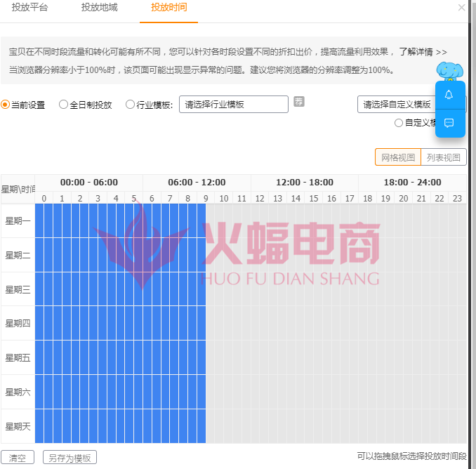Expand the 请选择自定义模版 dropdown
The height and width of the screenshot is (469, 476).
(396, 105)
